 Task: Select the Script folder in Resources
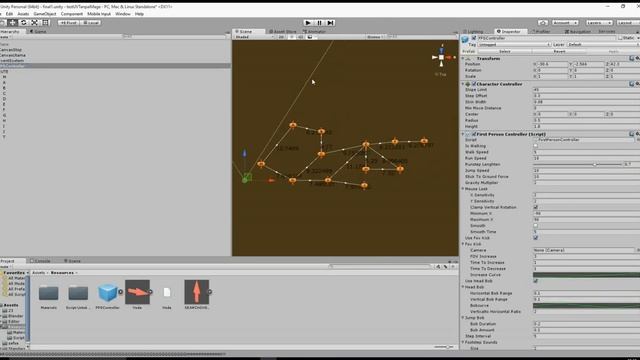78,293
